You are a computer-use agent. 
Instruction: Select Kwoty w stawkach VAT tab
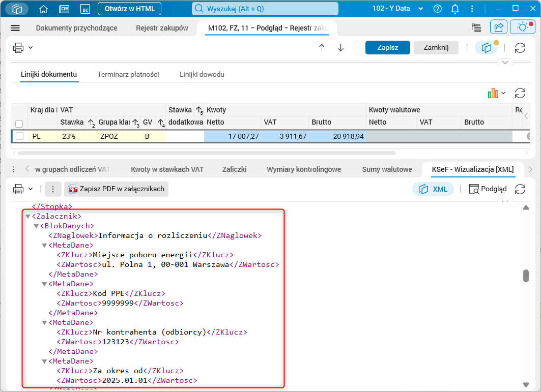pos(167,169)
